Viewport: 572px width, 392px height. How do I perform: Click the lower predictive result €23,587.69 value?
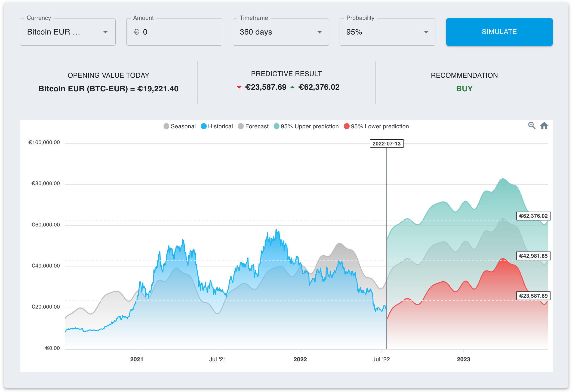[266, 87]
